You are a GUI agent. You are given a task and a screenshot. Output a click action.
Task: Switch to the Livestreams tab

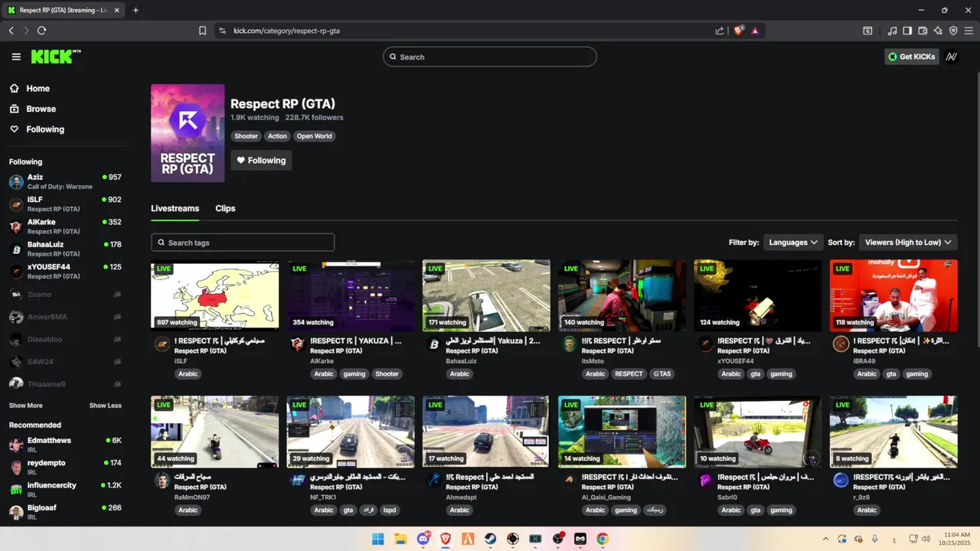point(175,208)
